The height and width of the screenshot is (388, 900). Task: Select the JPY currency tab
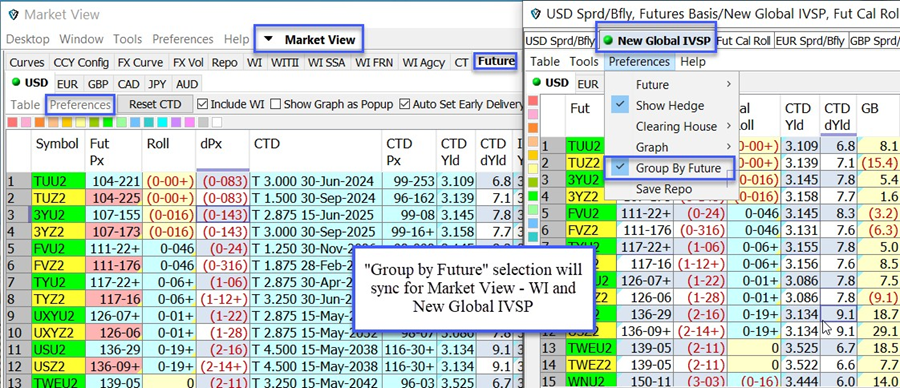[157, 84]
